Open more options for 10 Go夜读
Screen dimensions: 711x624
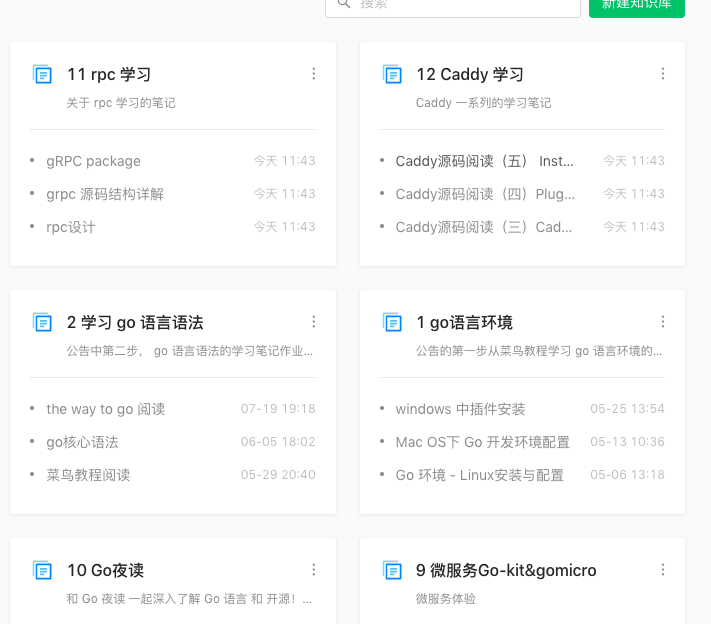313,570
